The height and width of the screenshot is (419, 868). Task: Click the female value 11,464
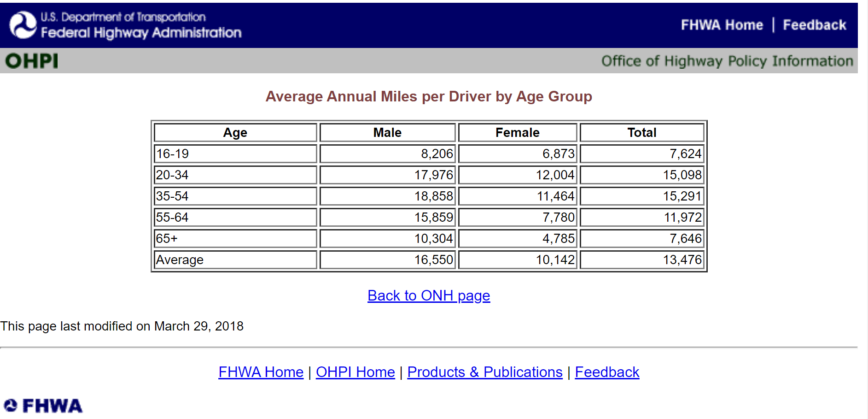(555, 196)
